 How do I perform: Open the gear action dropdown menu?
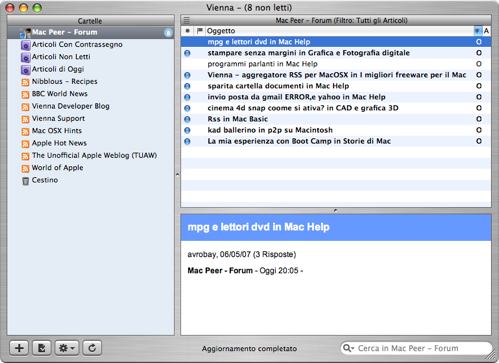67,348
